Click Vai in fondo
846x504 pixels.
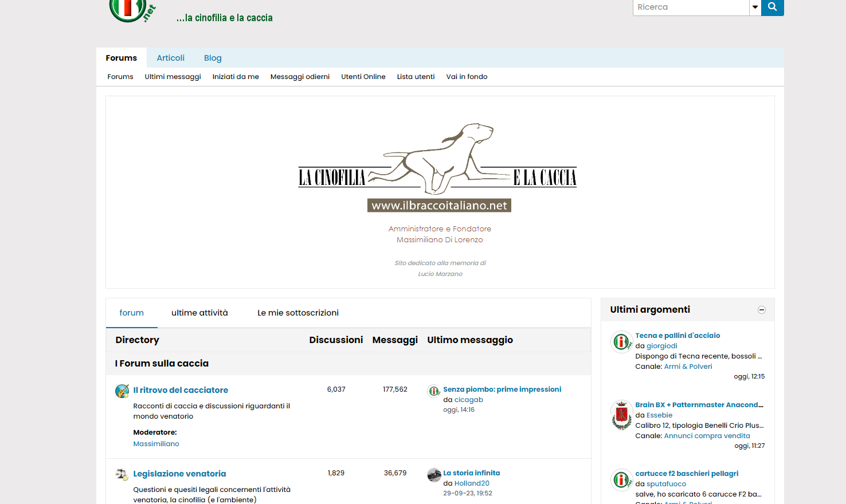[467, 77]
